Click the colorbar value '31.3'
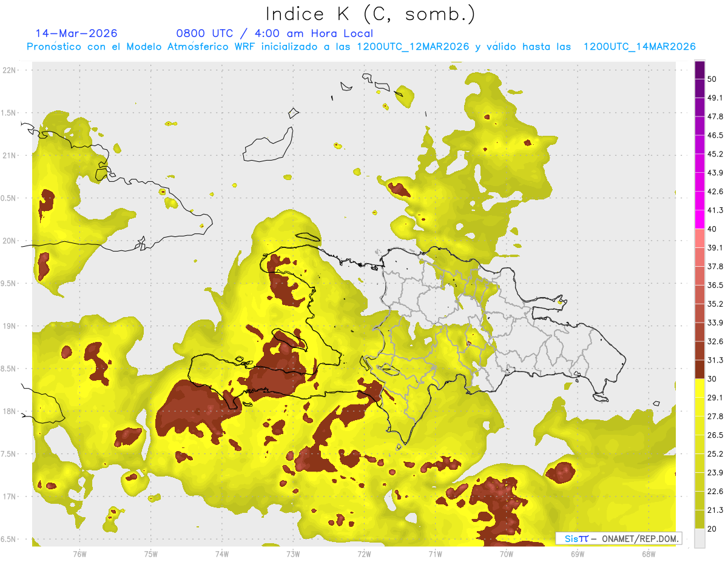The width and height of the screenshot is (728, 562). click(x=715, y=361)
